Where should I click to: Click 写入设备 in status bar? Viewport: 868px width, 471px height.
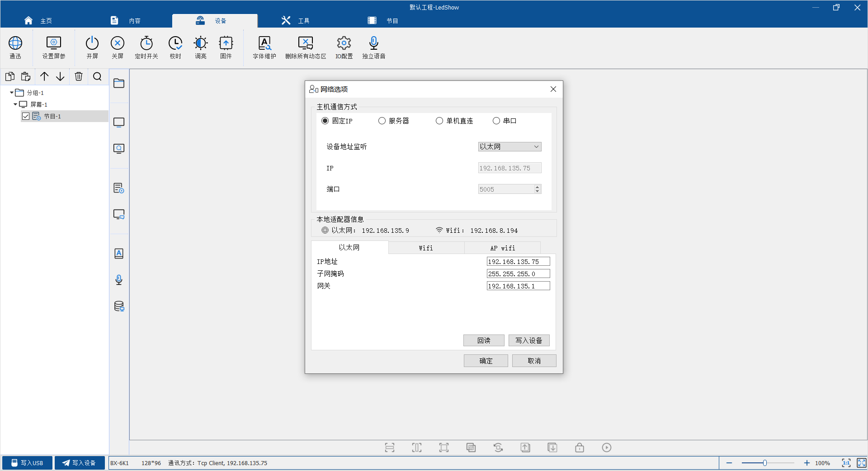[x=80, y=463]
